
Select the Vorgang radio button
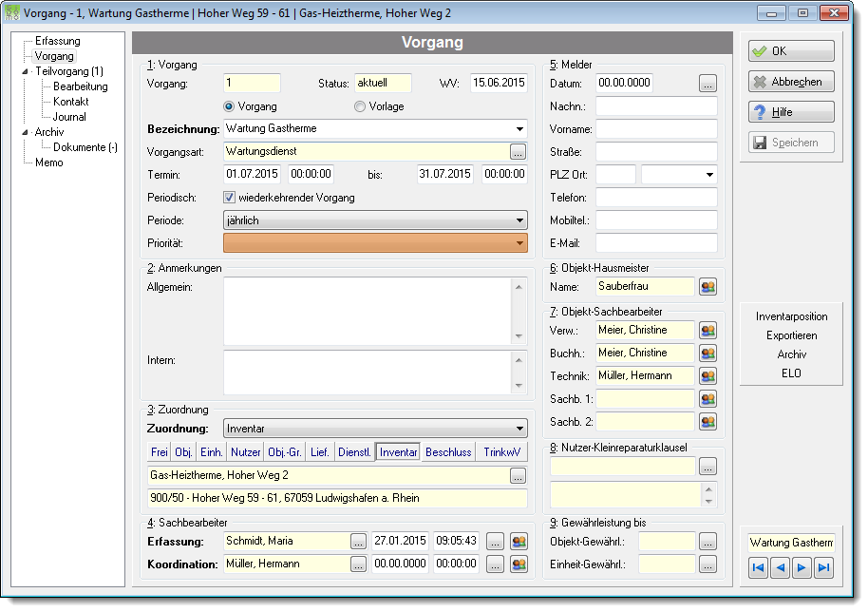[229, 106]
